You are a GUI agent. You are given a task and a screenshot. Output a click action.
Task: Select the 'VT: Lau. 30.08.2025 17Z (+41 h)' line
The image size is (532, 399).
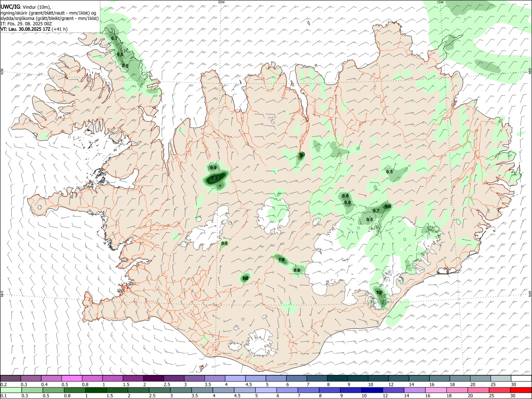coord(34,29)
